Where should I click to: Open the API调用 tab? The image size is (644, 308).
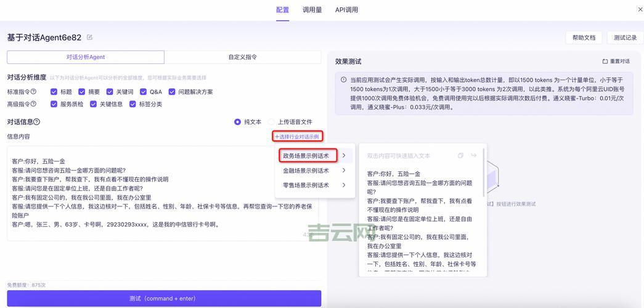(346, 10)
